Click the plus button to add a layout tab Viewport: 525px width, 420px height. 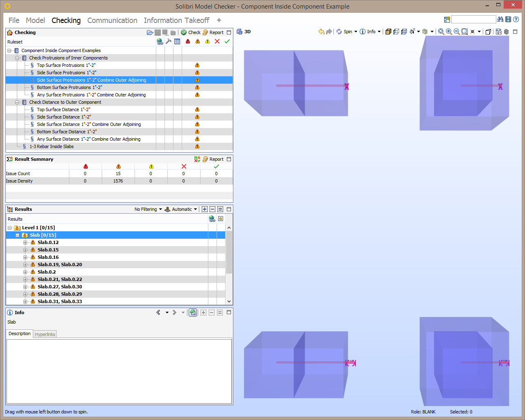[x=219, y=21]
